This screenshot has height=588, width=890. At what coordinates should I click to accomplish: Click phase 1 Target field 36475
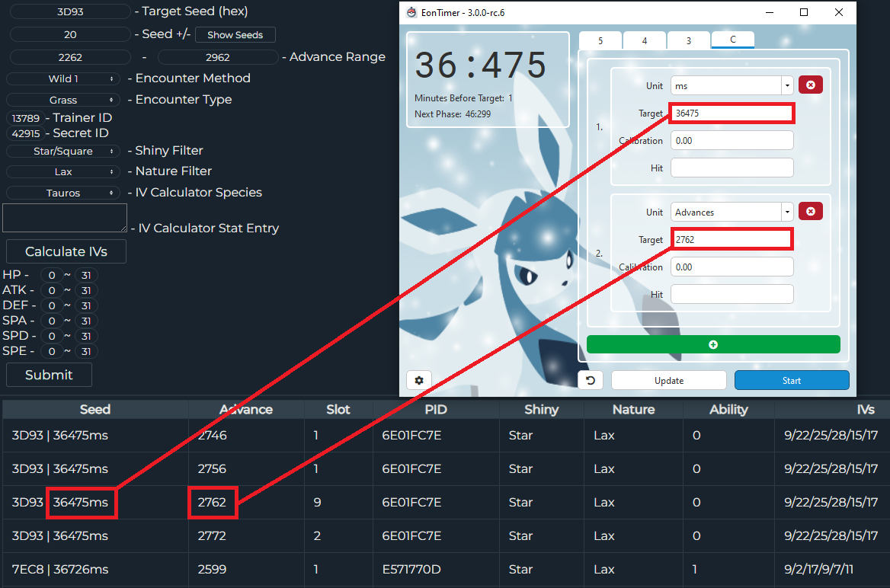tap(732, 113)
